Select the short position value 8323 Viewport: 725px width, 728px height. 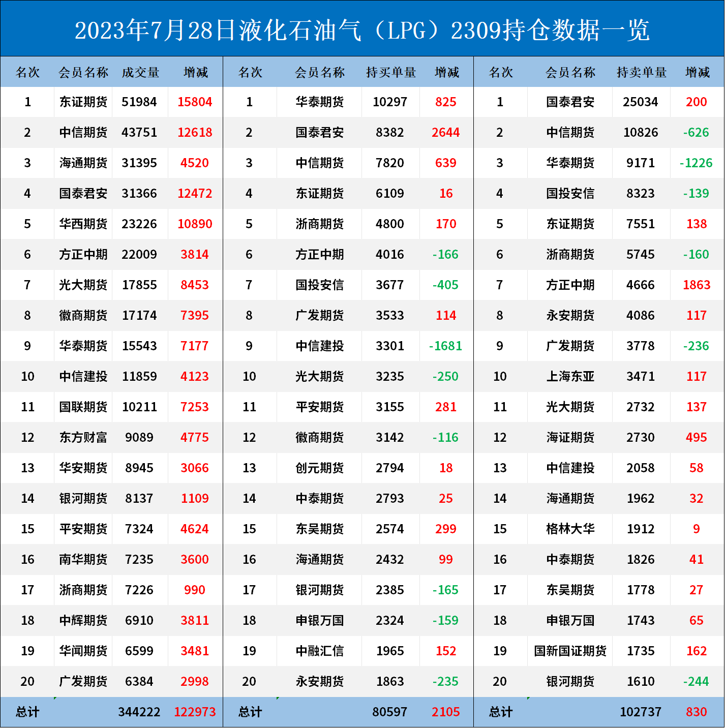[x=641, y=194]
